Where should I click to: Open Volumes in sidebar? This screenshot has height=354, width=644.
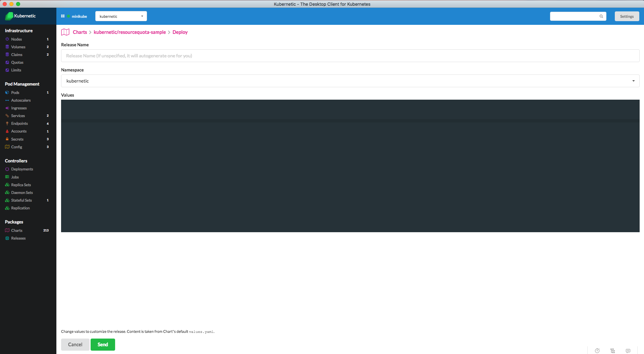point(18,47)
